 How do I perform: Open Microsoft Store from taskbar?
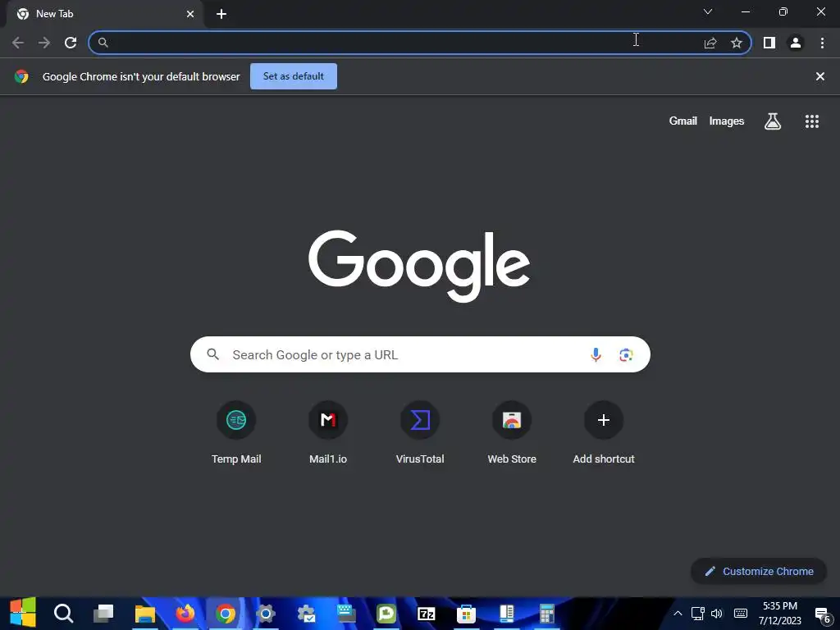pos(466,614)
